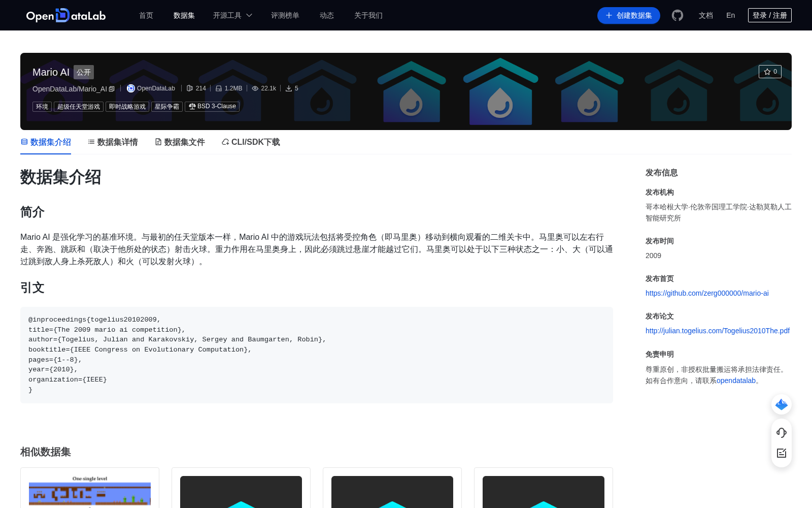The height and width of the screenshot is (508, 812).
Task: Open the feedback edit icon
Action: [782, 453]
